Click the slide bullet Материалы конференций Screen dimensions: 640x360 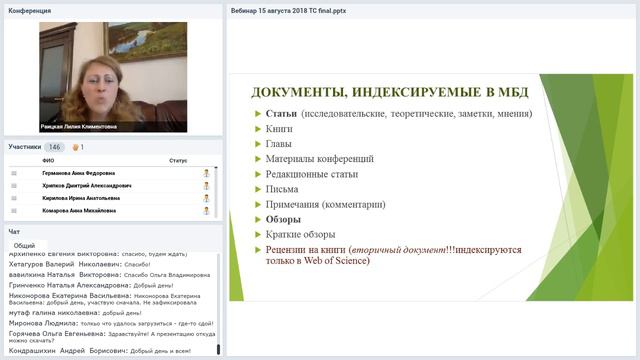pyautogui.click(x=320, y=159)
